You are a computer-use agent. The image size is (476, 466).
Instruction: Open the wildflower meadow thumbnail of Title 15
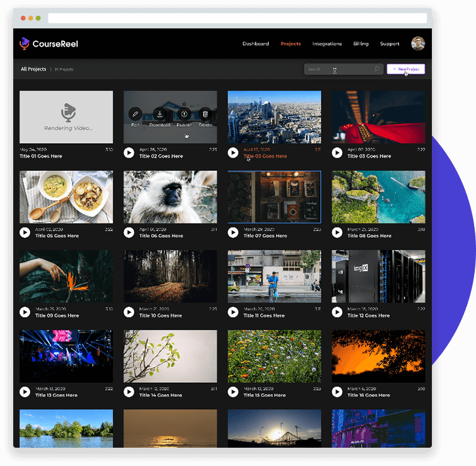click(274, 356)
